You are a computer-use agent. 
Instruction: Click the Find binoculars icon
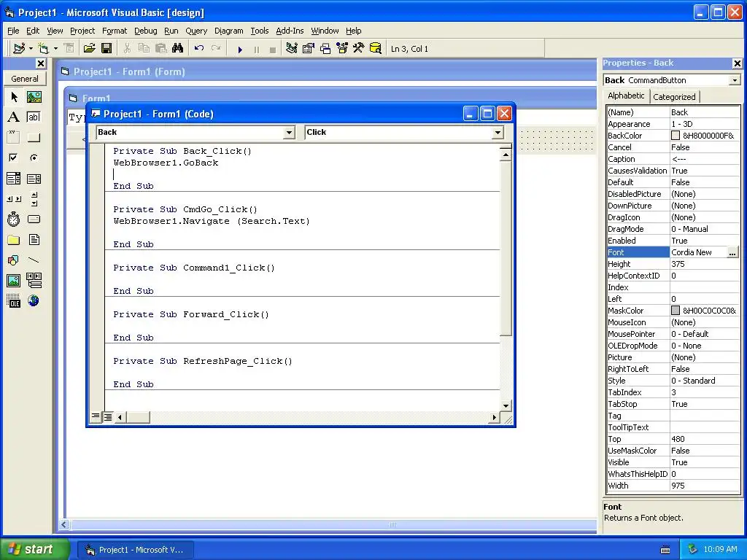coord(178,48)
